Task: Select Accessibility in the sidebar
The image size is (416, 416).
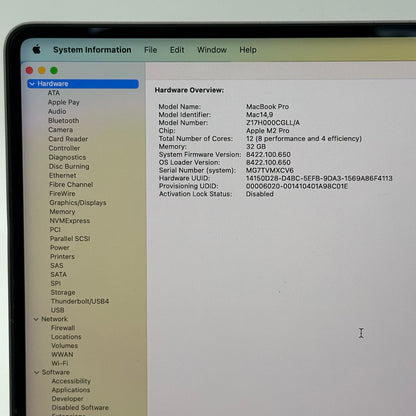Action: (71, 381)
